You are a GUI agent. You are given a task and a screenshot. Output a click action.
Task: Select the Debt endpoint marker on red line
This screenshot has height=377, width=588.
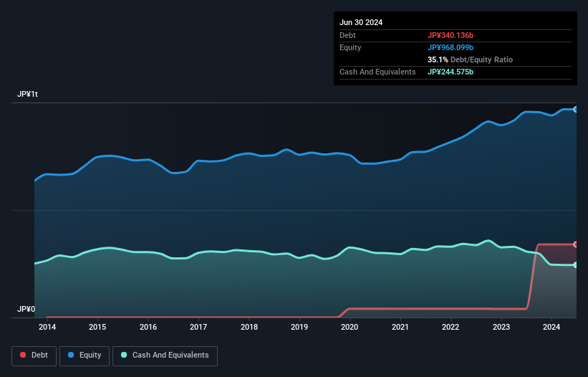576,244
